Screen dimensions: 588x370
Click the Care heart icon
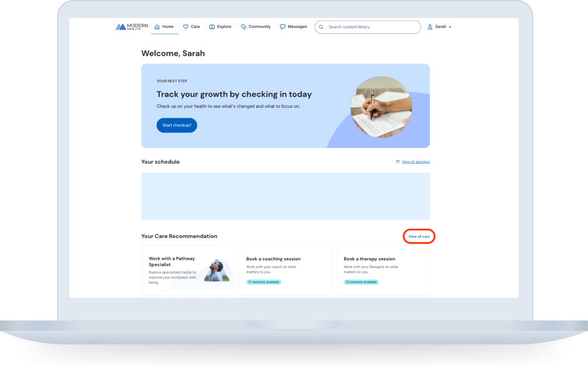185,27
